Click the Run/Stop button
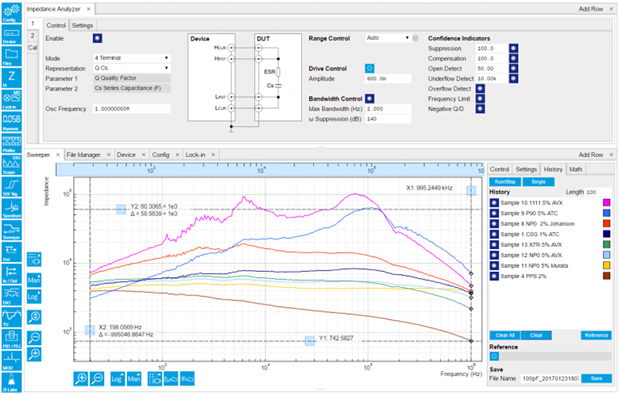Screen dimensions: 620x395 click(505, 181)
